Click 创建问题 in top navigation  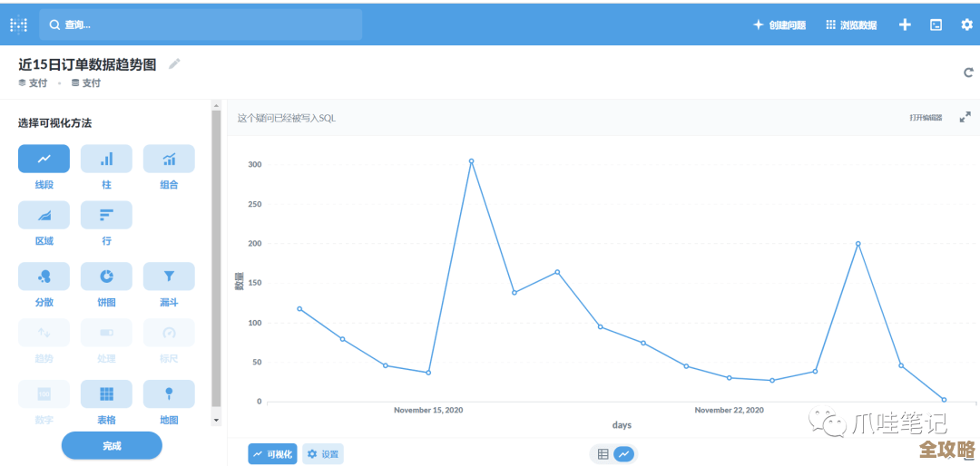pyautogui.click(x=779, y=25)
